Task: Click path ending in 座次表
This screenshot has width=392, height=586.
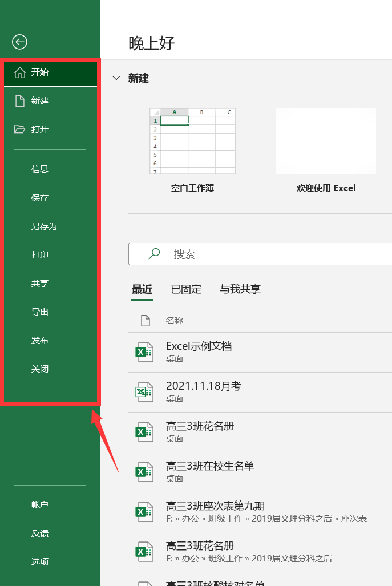Action: [x=266, y=518]
